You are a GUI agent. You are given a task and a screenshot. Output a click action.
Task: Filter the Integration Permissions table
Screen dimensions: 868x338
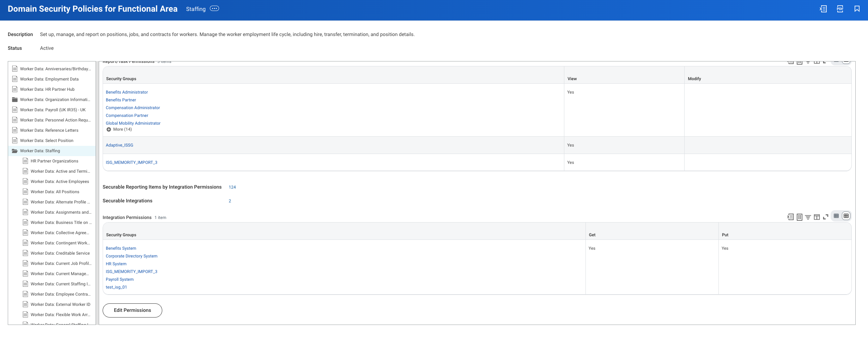coord(808,217)
